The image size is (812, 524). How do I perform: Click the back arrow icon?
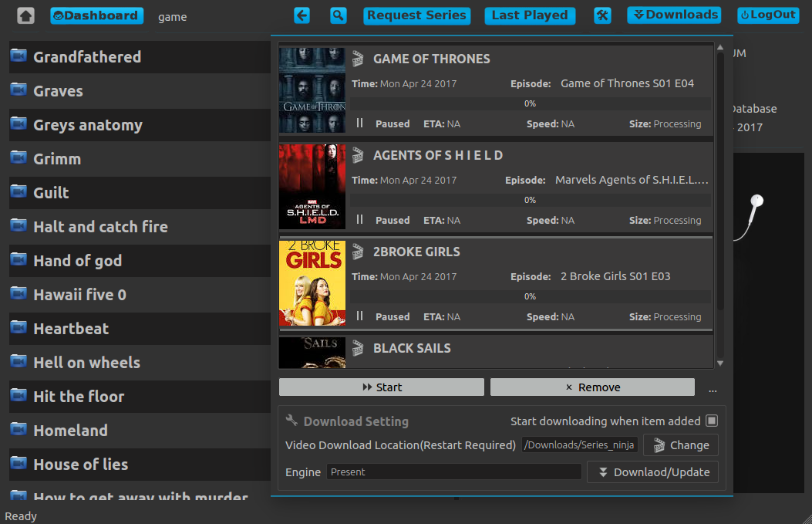tap(302, 15)
